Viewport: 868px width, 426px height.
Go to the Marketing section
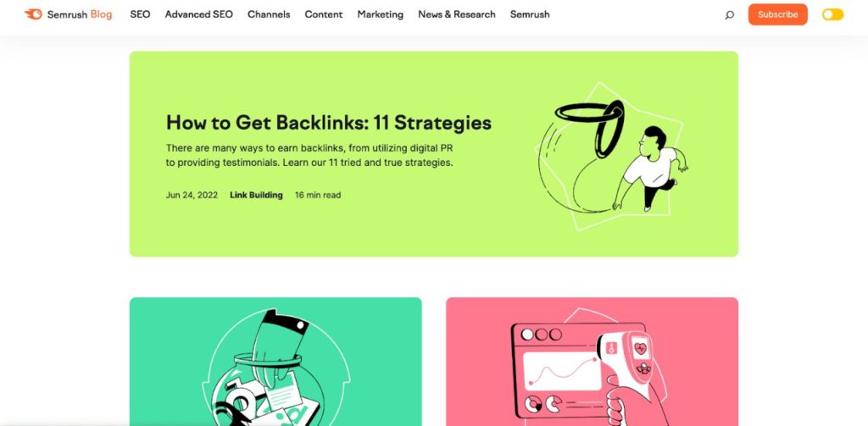381,14
